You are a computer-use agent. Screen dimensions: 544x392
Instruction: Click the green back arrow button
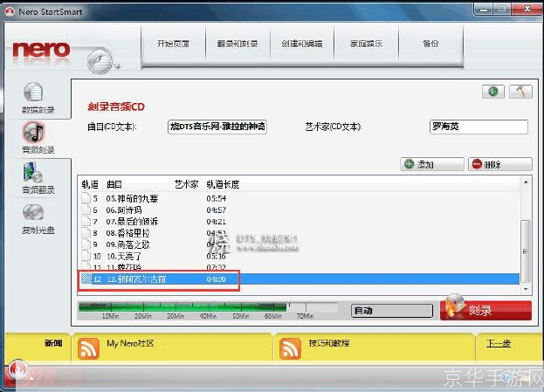pos(493,92)
